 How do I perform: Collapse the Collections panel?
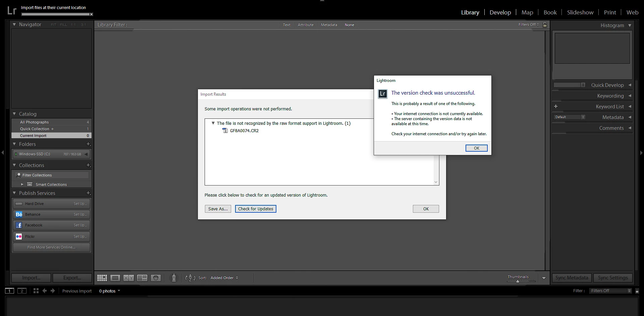(14, 165)
